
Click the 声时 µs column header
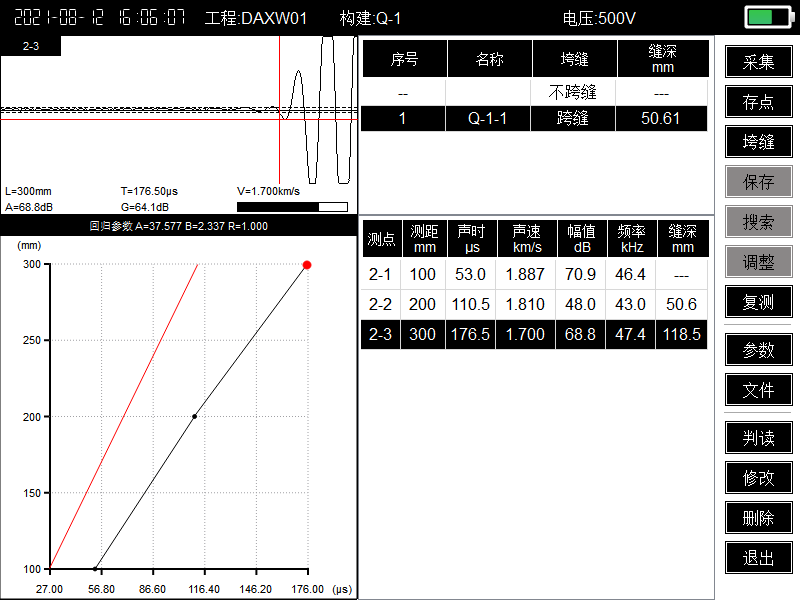(472, 239)
